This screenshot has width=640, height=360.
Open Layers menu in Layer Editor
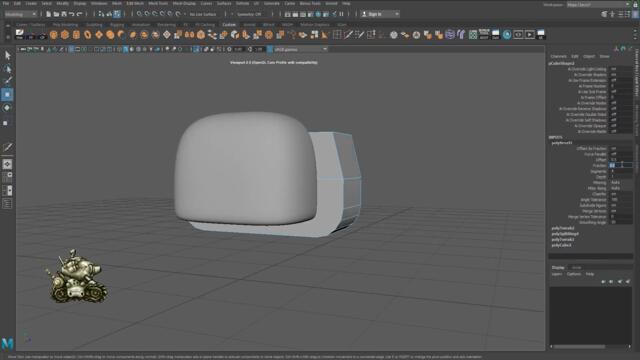[557, 274]
